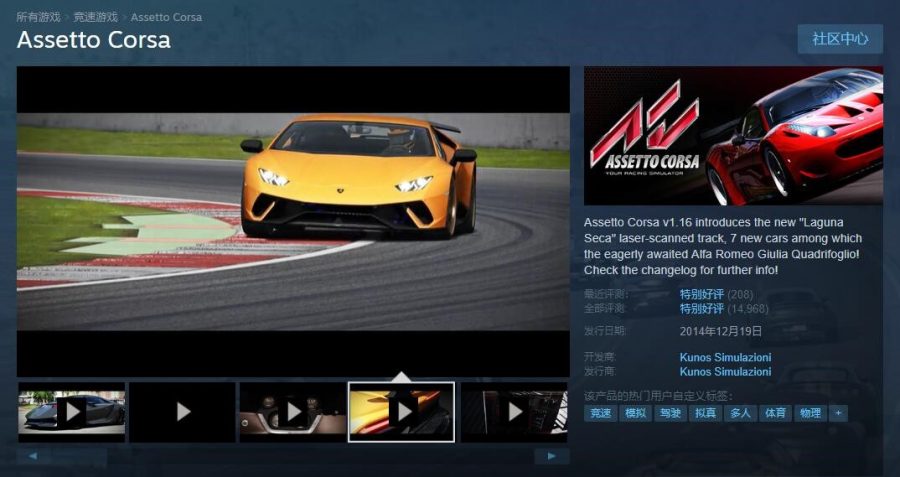Viewport: 900px width, 477px height.
Task: Select the 竞速 tag
Action: tap(601, 413)
